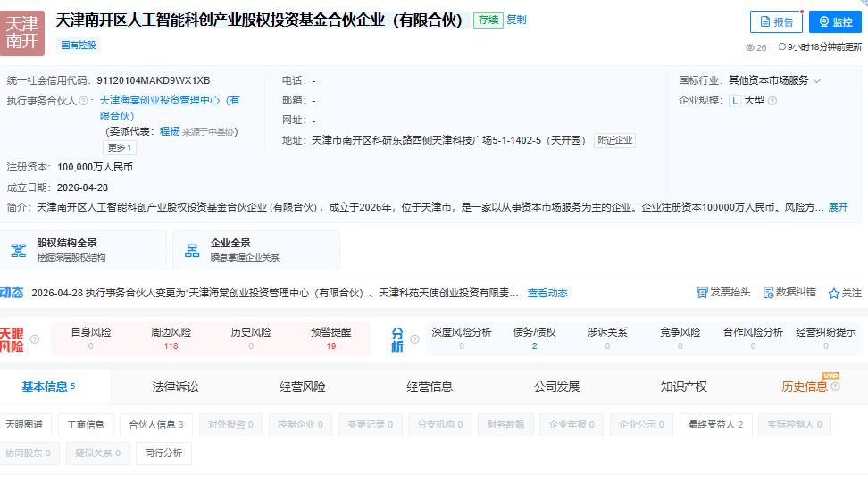Select 财务数据 sub-tab

505,425
